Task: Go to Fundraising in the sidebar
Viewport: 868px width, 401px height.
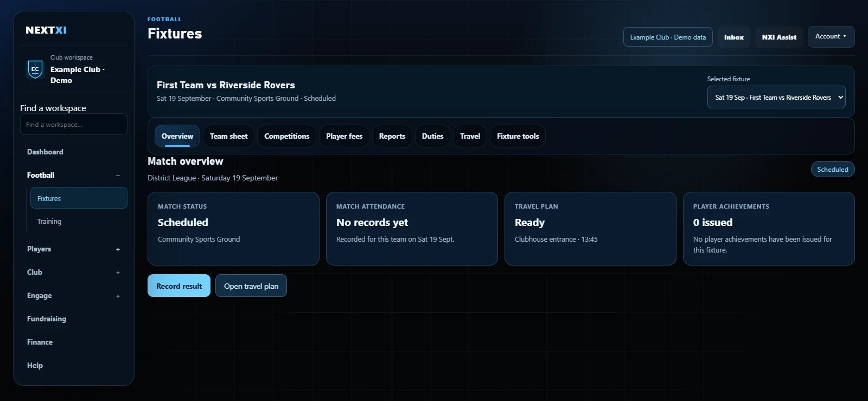Action: (47, 319)
